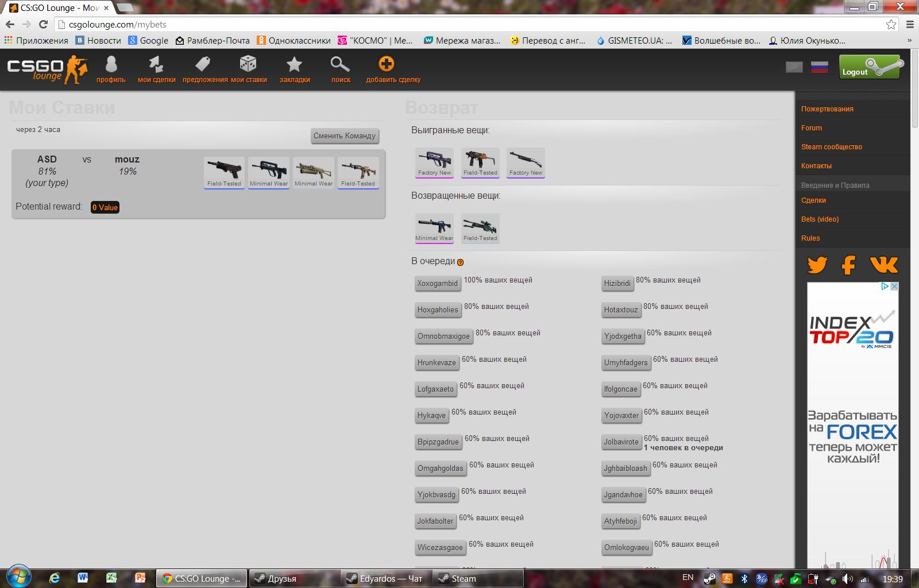
Task: Go to мои сделки in the site header
Action: 156,69
